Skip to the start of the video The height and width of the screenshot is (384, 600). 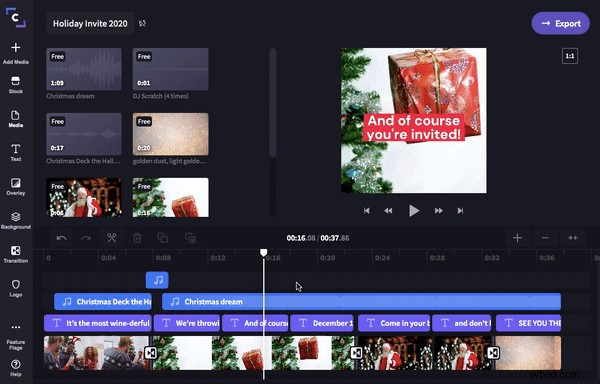[x=366, y=210]
